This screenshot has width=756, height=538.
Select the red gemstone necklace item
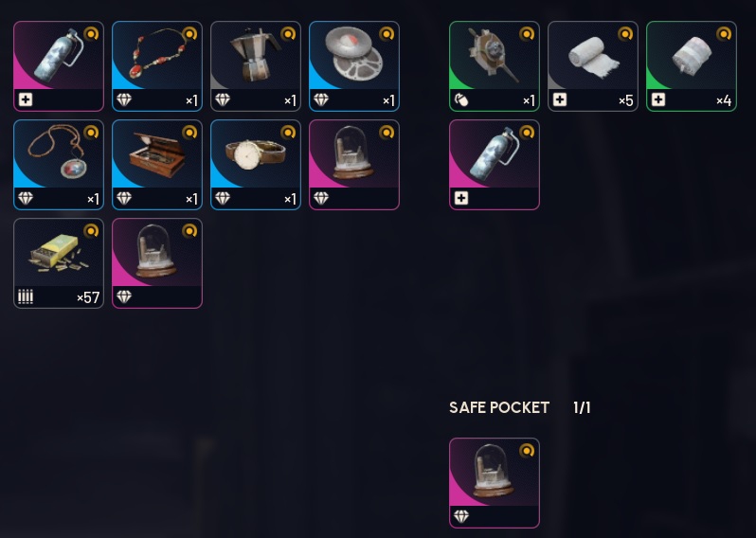(157, 66)
